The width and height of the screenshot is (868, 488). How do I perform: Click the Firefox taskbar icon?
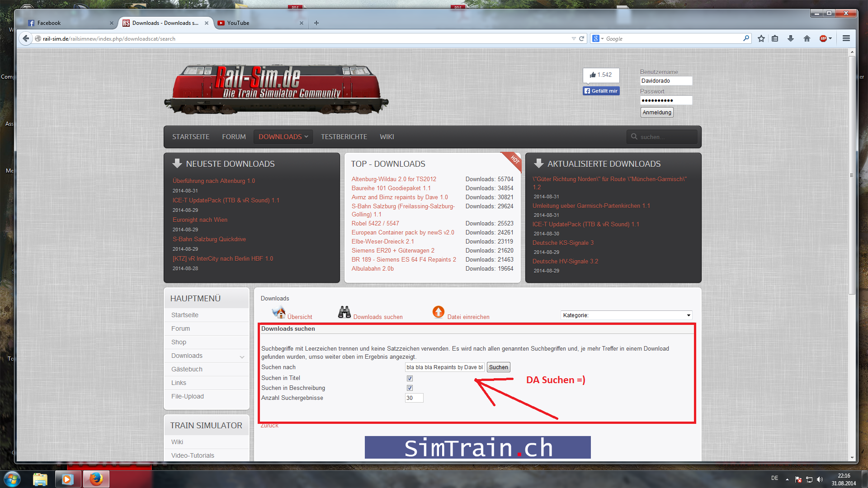click(96, 479)
